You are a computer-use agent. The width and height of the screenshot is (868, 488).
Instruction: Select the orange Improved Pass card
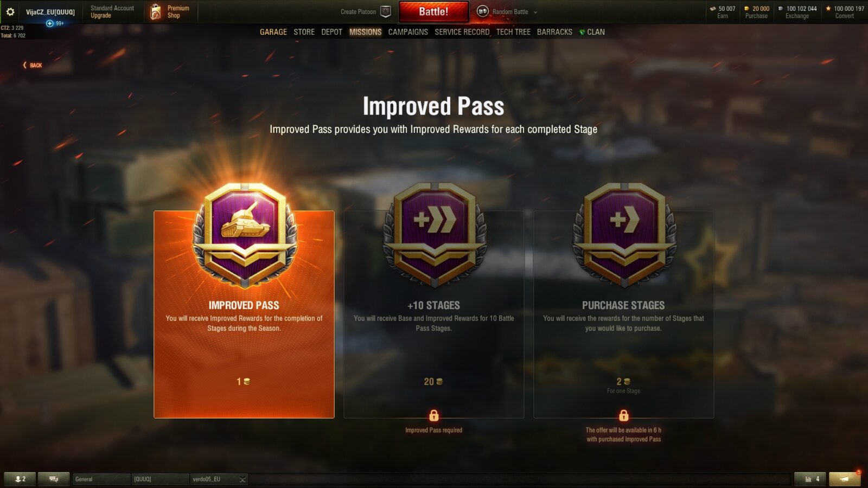pyautogui.click(x=244, y=314)
